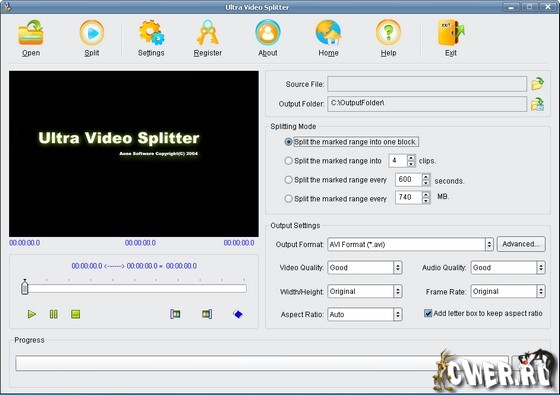Uncheck 'Add letter box to keep aspect ratio'
This screenshot has width=560, height=395.
point(428,313)
